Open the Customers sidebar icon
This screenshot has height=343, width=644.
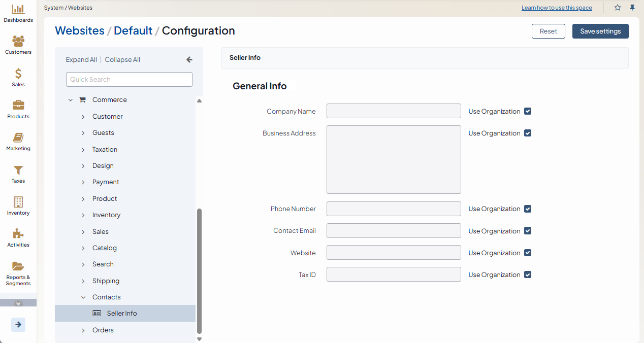(x=18, y=42)
